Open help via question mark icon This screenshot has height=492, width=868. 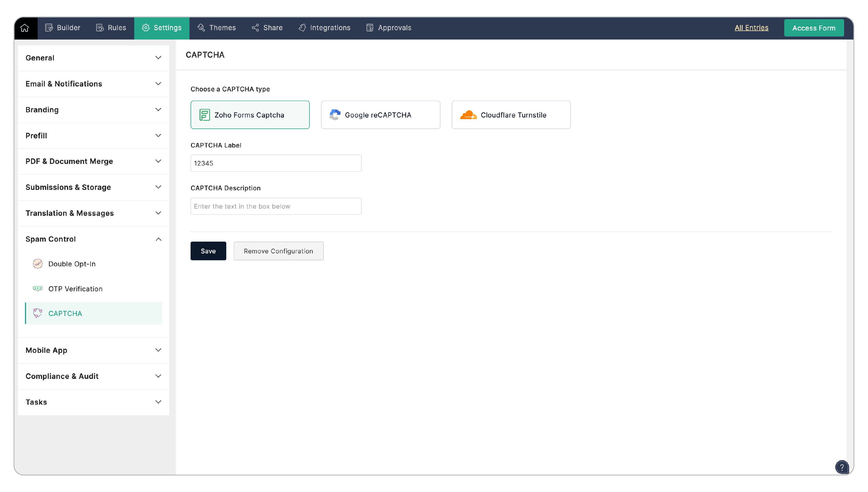click(841, 467)
